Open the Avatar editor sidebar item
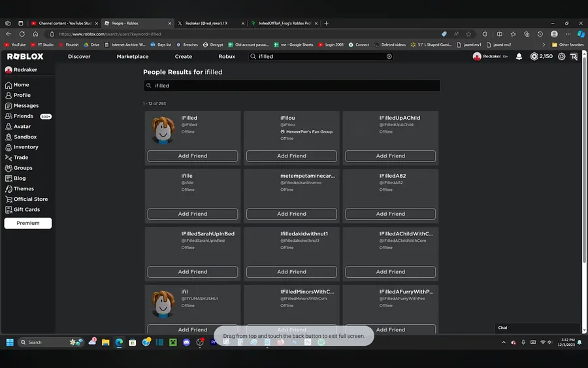This screenshot has width=588, height=368. tap(18, 126)
